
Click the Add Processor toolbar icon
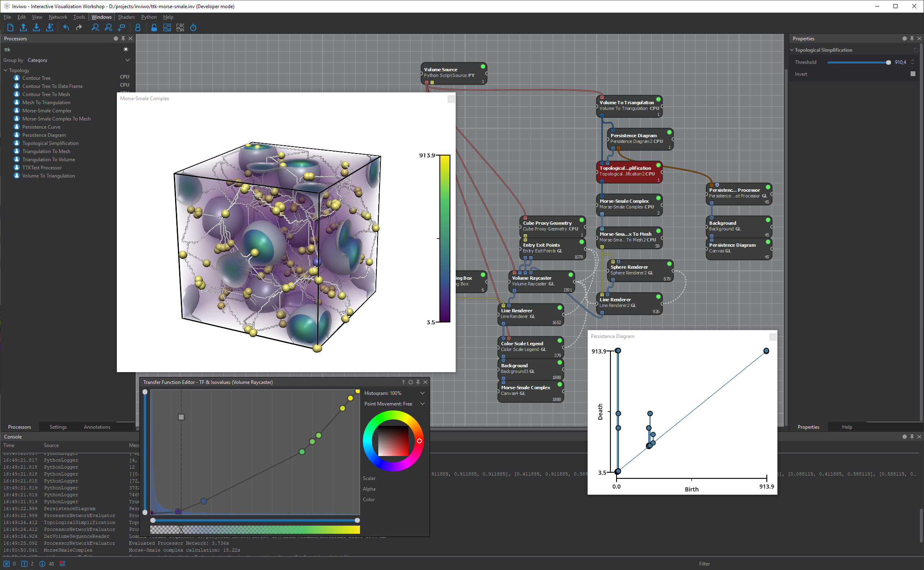121,28
